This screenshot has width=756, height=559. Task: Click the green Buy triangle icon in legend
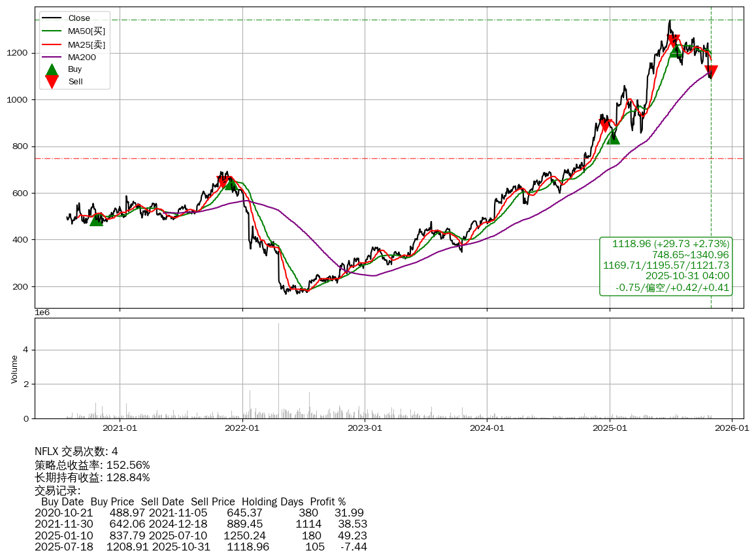tap(52, 69)
